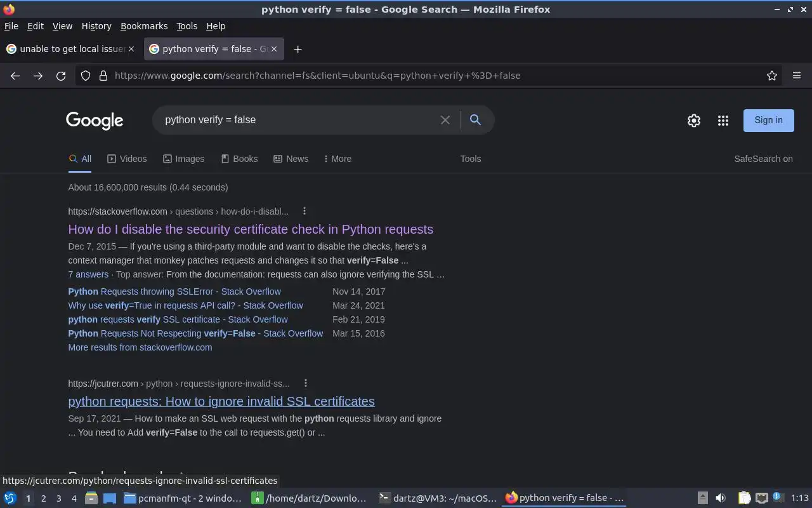Screen dimensions: 812x508
Task: Close the 'unable to get local issuer' tab
Action: (x=131, y=49)
